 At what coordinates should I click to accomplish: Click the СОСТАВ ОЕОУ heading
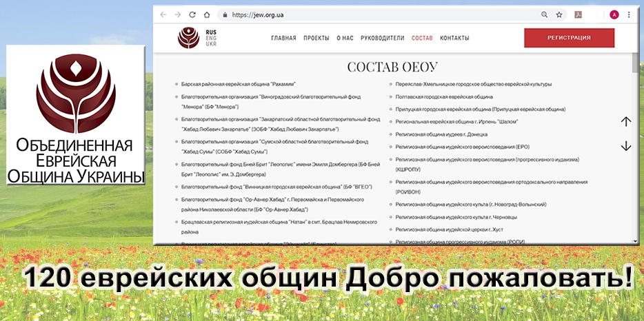(x=392, y=67)
